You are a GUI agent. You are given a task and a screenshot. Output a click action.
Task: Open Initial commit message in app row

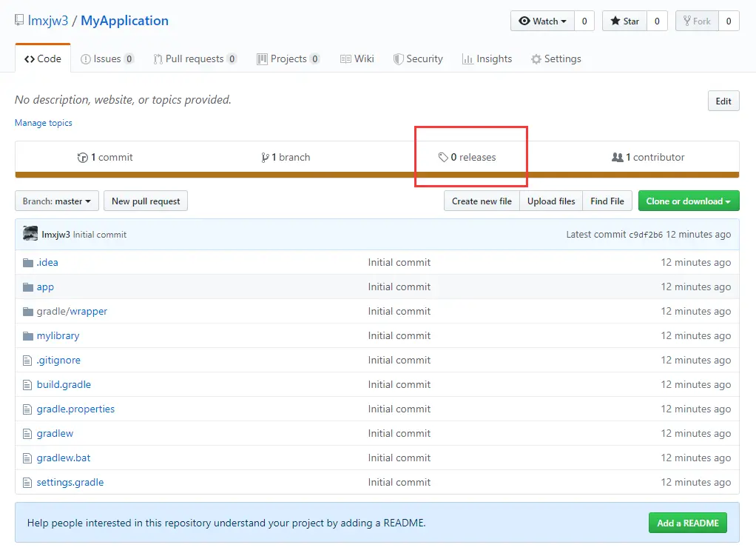[399, 287]
